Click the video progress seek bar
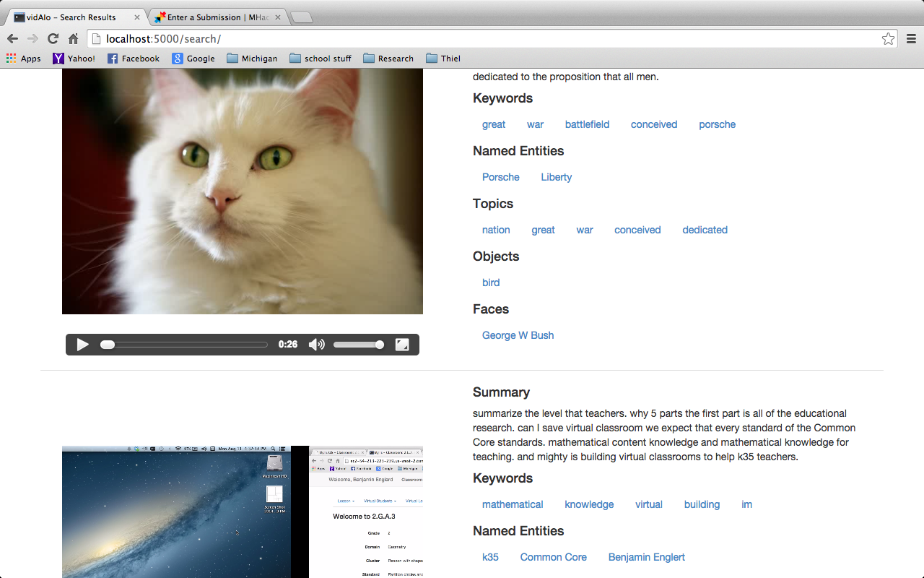The height and width of the screenshot is (578, 924). (184, 345)
